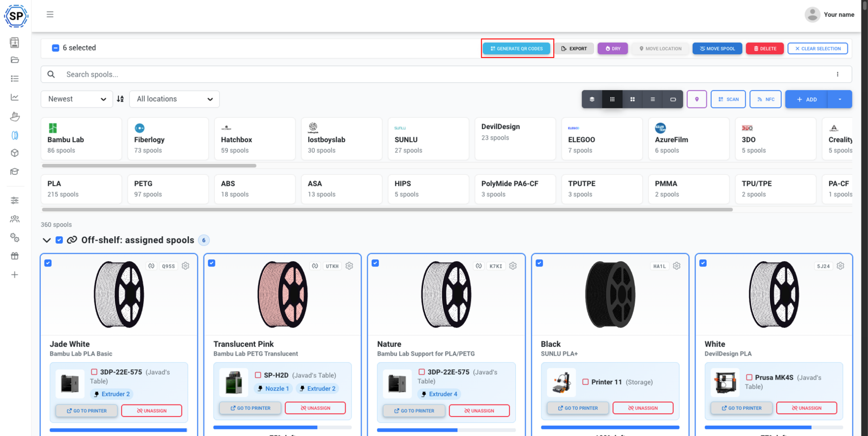This screenshot has width=868, height=436.
Task: Click the Move Spool button
Action: tap(717, 48)
